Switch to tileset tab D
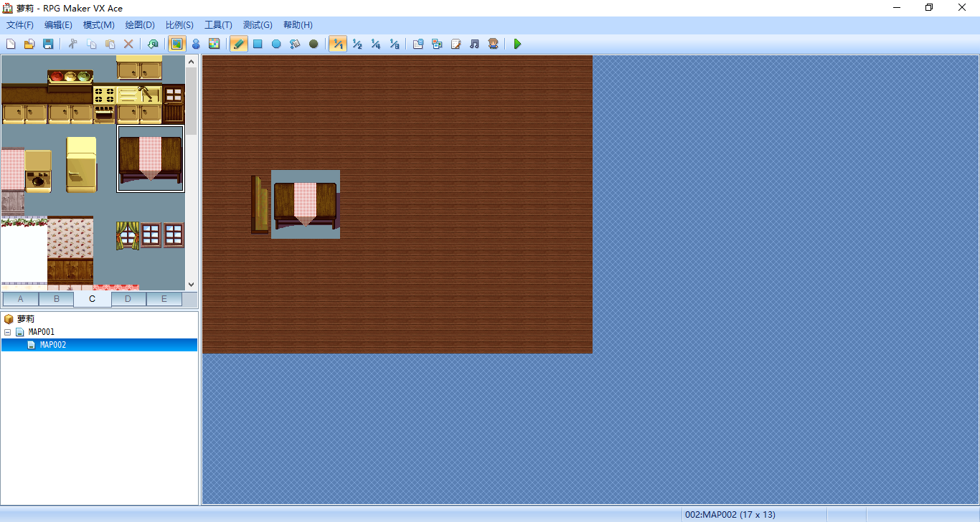The width and height of the screenshot is (980, 522). 128,299
